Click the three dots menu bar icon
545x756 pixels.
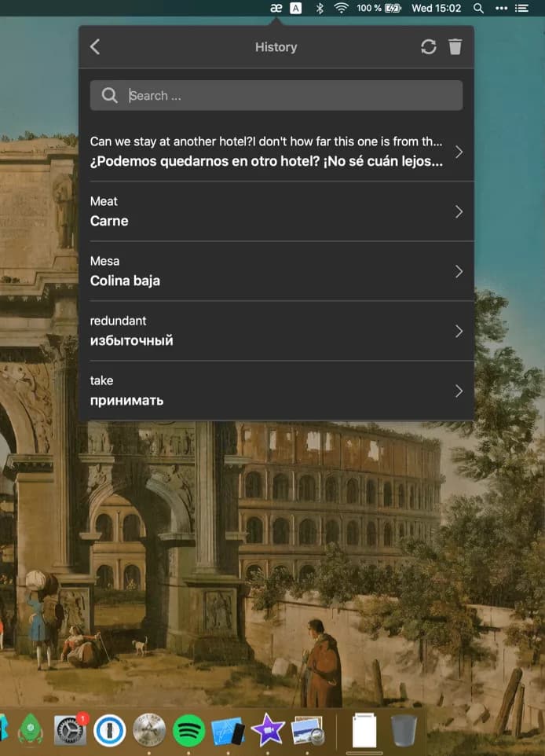pos(501,8)
